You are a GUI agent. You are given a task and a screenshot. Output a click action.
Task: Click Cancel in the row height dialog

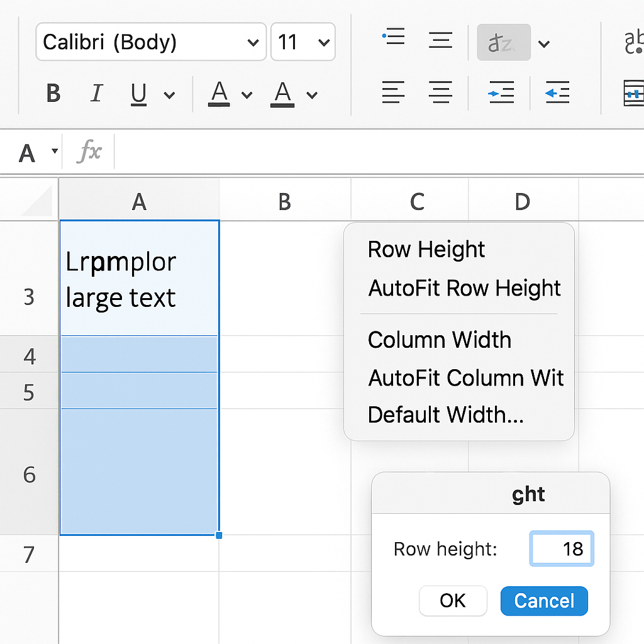pyautogui.click(x=544, y=601)
